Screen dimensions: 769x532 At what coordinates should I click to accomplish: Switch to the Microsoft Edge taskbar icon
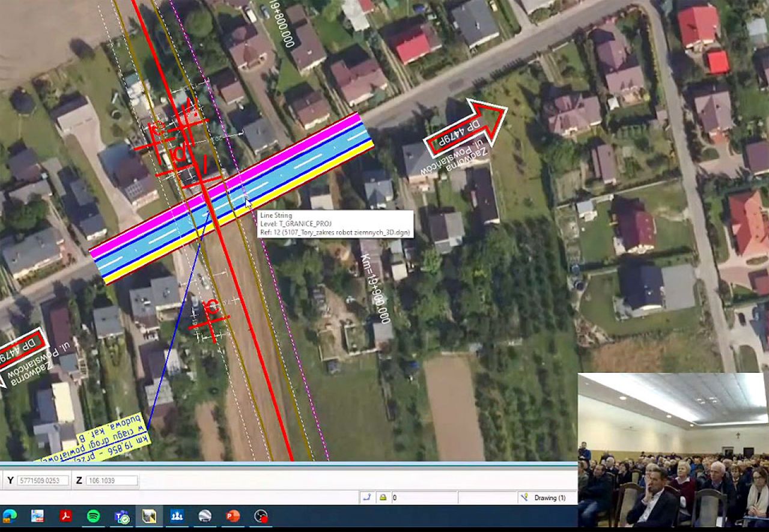(x=10, y=516)
